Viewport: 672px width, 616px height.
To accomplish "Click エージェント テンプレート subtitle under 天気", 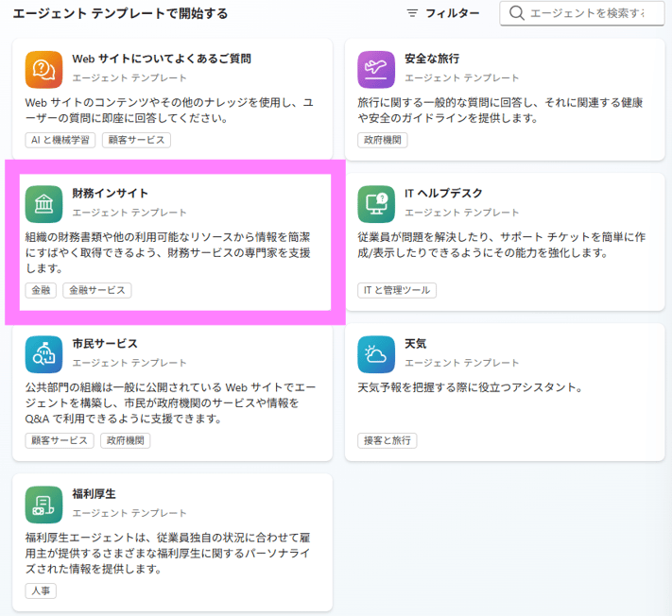I will 461,363.
